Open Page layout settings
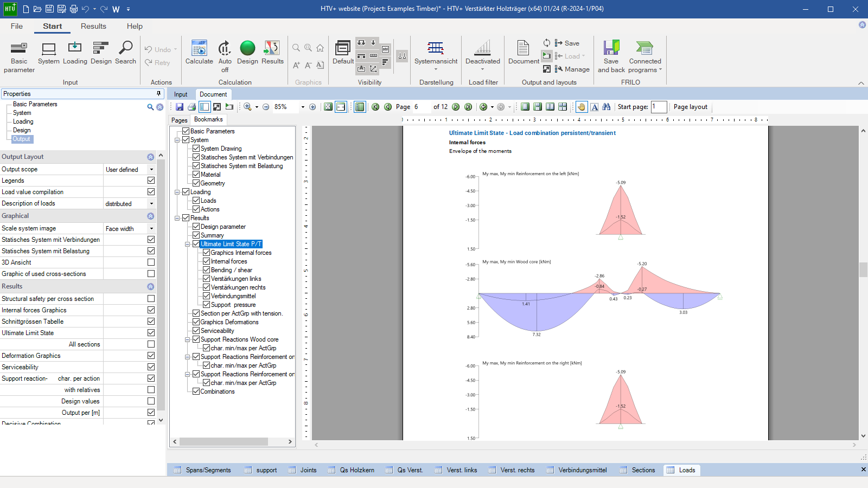 click(x=690, y=107)
